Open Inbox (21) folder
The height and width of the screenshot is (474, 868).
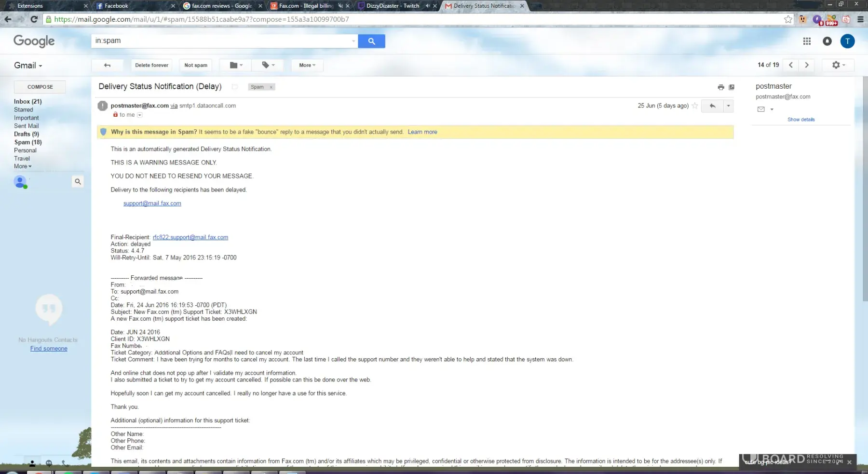[28, 101]
